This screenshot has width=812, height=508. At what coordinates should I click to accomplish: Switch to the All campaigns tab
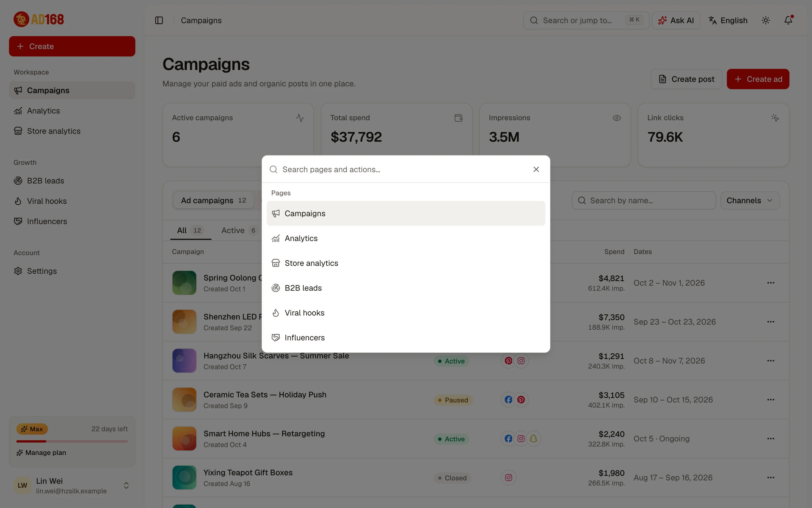[x=190, y=231]
